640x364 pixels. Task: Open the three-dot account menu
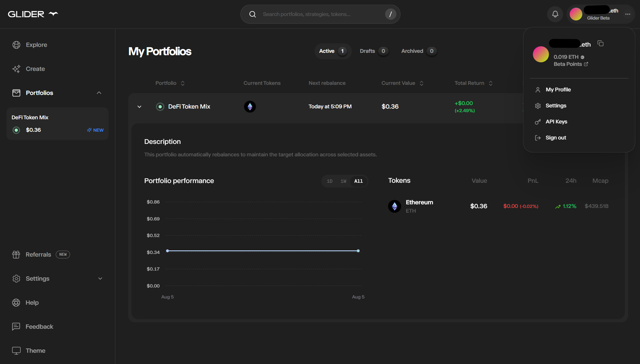628,14
